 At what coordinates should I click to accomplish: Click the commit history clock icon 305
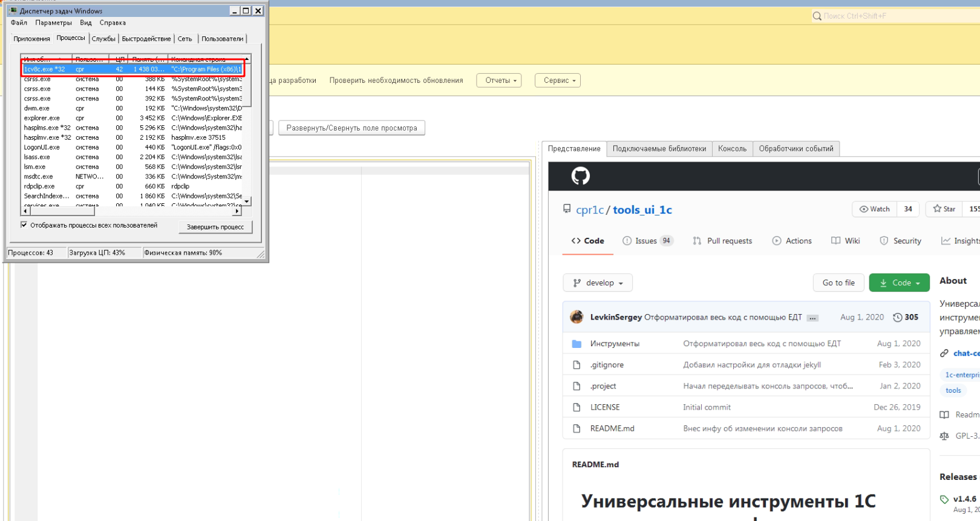tap(898, 317)
